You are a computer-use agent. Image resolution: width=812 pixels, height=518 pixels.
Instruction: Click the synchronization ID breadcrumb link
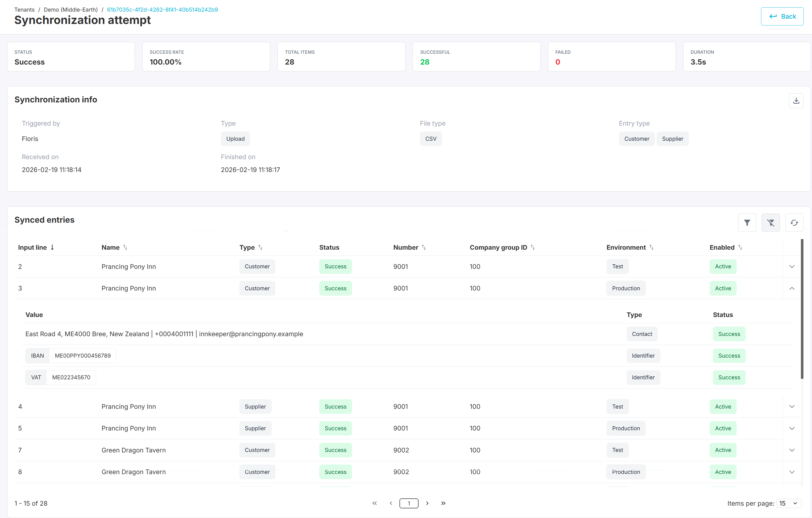162,9
